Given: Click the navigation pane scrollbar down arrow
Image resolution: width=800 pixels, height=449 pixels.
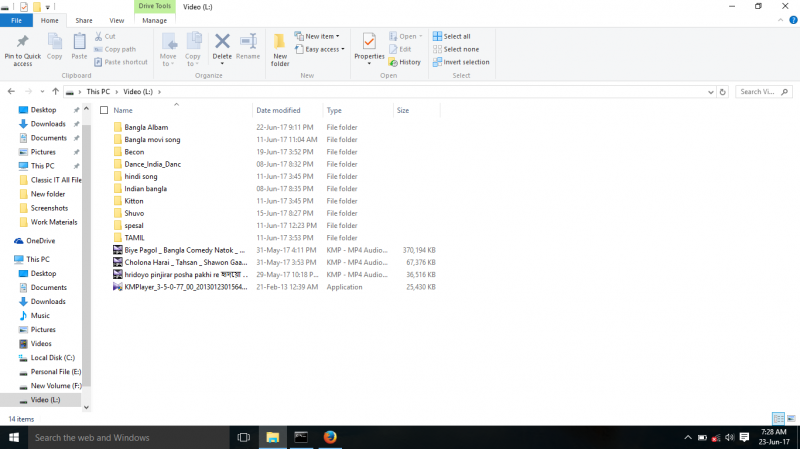Looking at the screenshot, I should (86, 407).
